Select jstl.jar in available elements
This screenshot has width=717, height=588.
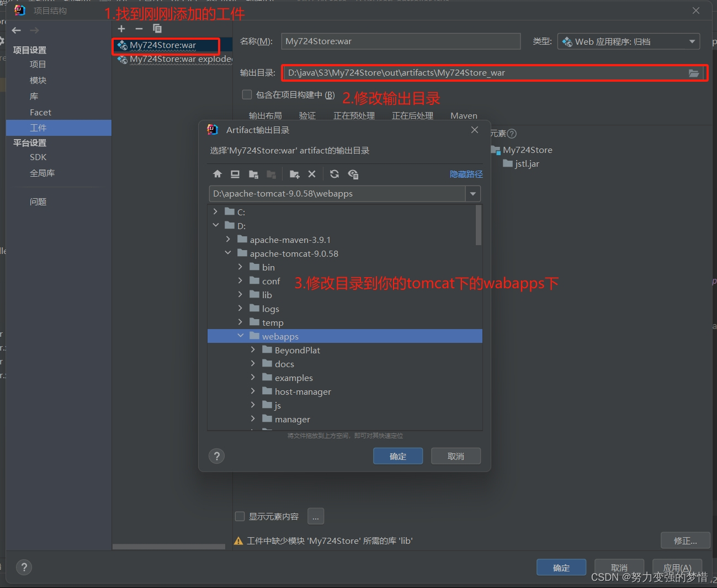521,163
